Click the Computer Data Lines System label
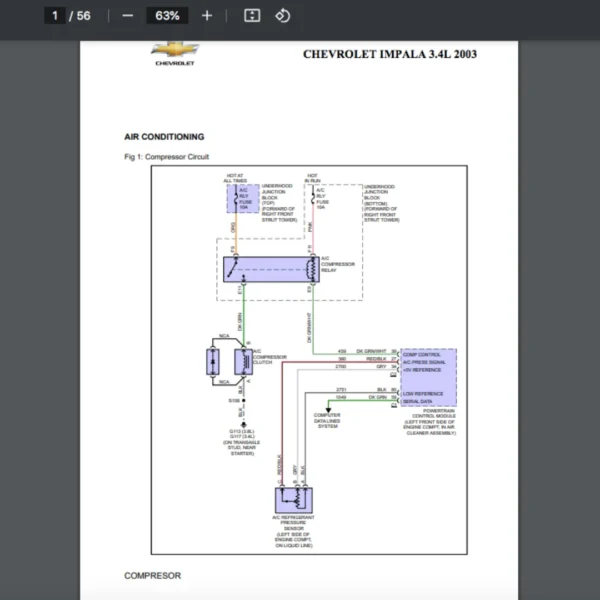 point(327,420)
